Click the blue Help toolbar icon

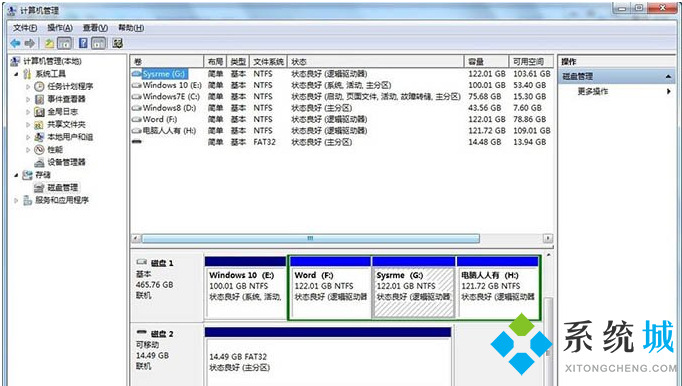(83, 43)
